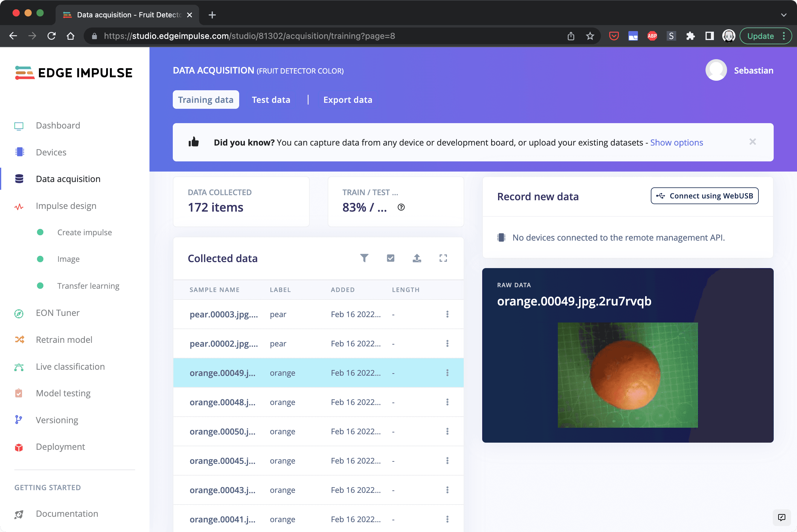
Task: Select the Training data tab
Action: [205, 99]
